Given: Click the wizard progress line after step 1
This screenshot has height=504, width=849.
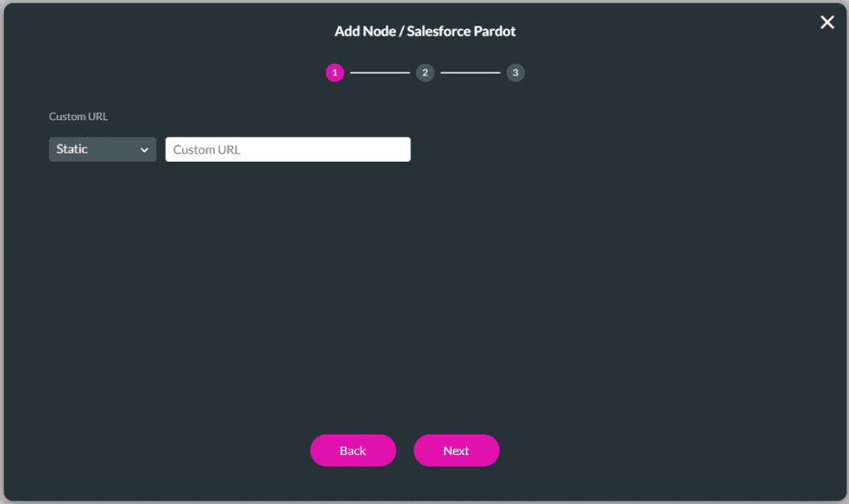Looking at the screenshot, I should [x=379, y=73].
